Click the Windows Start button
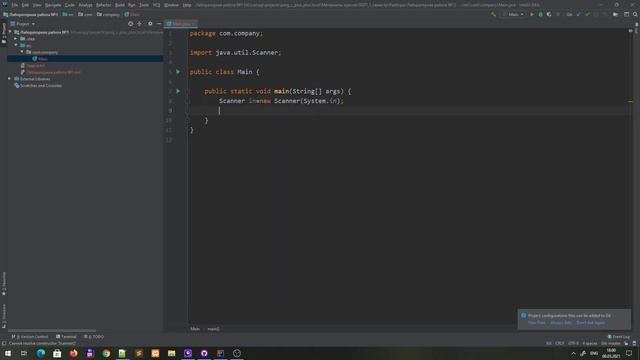Viewport: 640px width, 360px height. tap(8, 353)
